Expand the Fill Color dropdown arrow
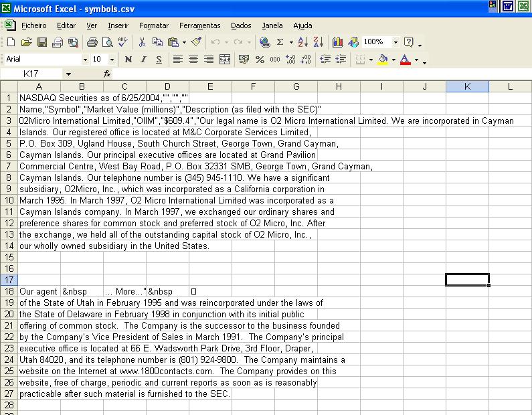The height and width of the screenshot is (415, 532). (x=393, y=60)
